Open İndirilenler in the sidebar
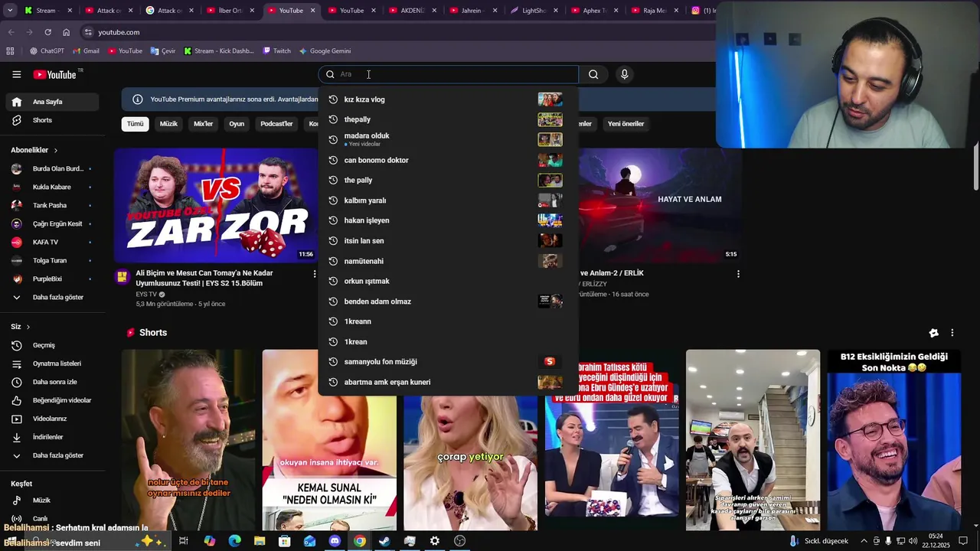Viewport: 980px width, 551px height. 51,437
